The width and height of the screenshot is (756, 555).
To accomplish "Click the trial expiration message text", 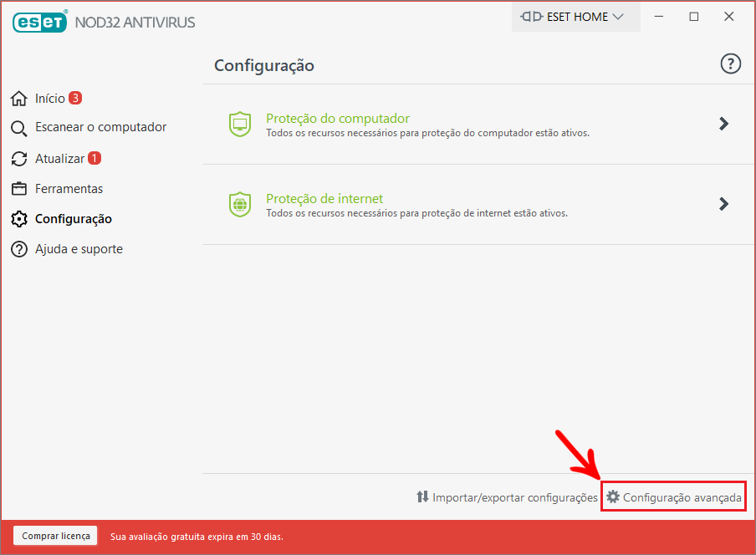I will coord(197,537).
